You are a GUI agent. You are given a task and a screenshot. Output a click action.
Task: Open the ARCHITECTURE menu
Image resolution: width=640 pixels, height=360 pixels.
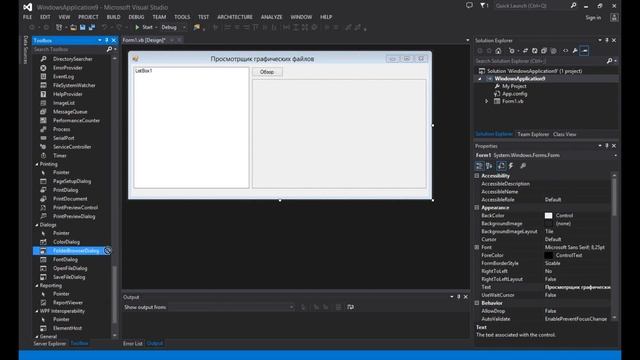[235, 17]
